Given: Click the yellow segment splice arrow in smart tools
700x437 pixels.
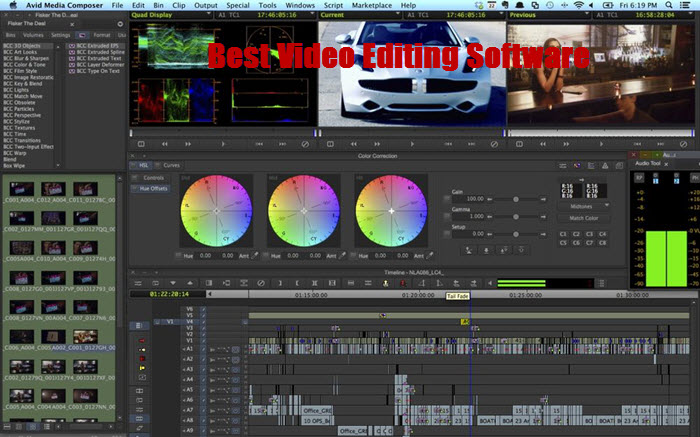Looking at the screenshot, I should coord(142,350).
